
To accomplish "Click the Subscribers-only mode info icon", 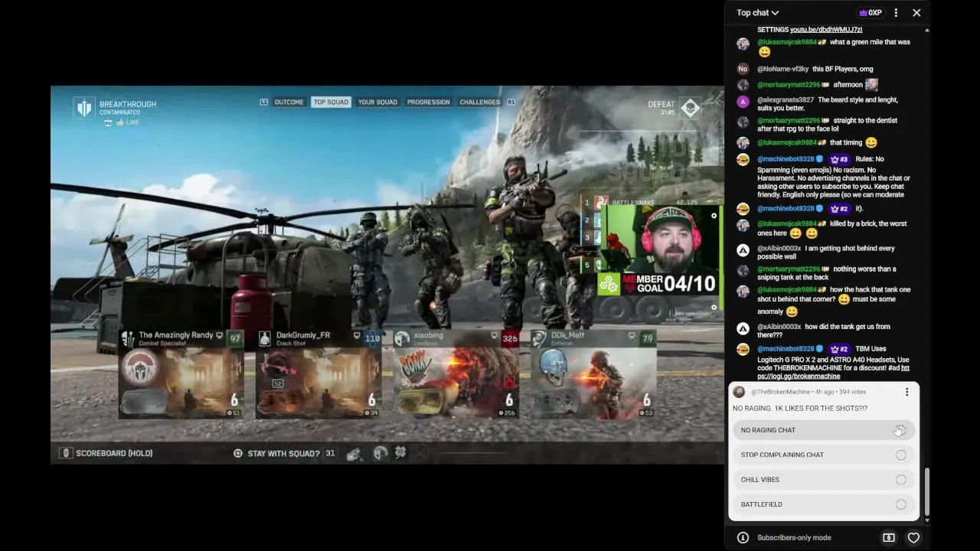I will coord(743,538).
